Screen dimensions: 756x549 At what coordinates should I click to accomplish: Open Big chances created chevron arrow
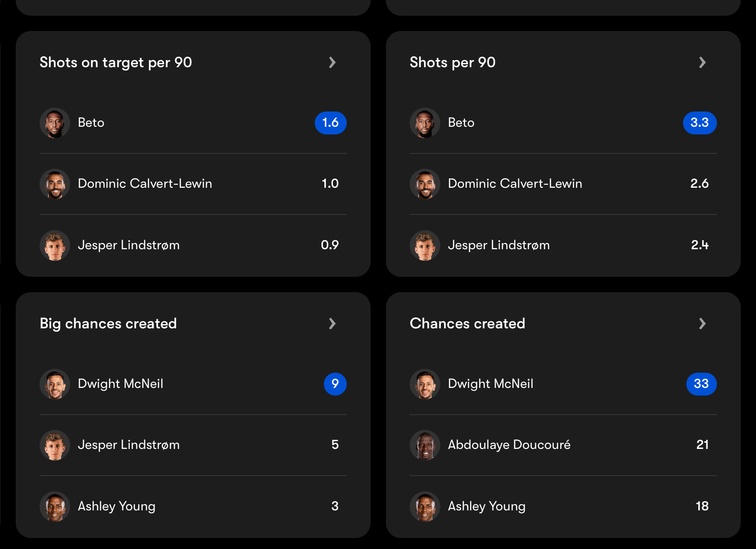point(332,324)
